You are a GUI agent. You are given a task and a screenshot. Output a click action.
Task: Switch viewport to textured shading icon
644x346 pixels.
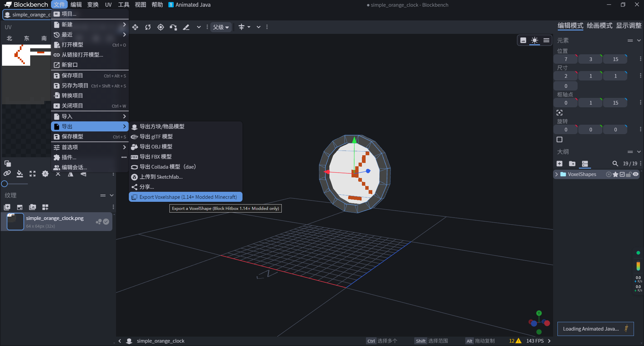point(523,40)
